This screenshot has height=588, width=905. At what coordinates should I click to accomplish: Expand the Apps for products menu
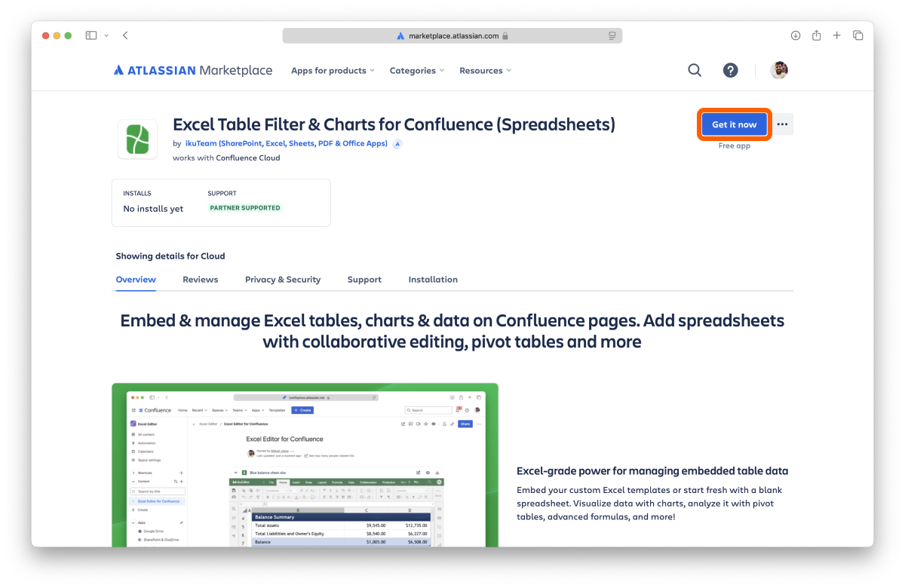(333, 70)
